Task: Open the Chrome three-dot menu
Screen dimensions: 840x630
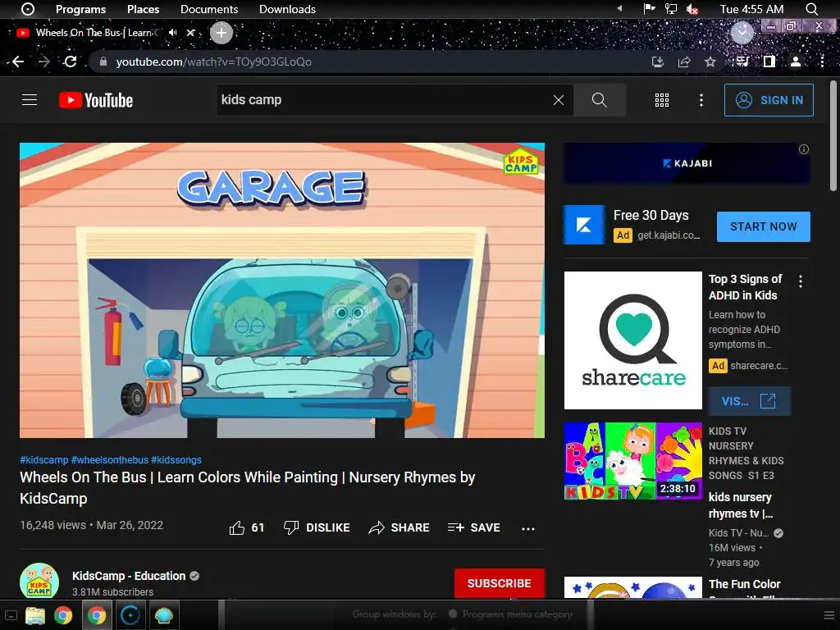Action: [x=822, y=62]
